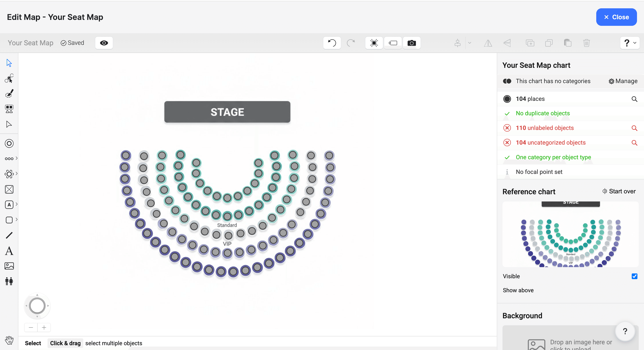Select the line drawing tool

[9, 235]
